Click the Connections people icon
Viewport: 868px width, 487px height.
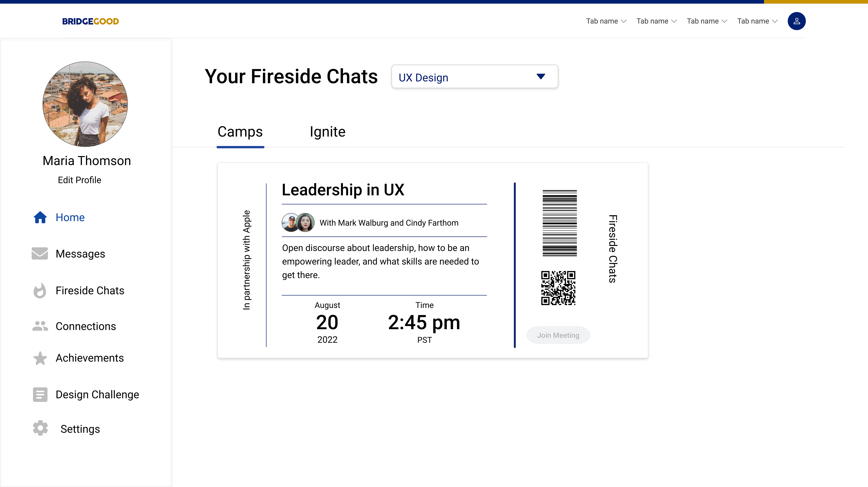pyautogui.click(x=40, y=326)
